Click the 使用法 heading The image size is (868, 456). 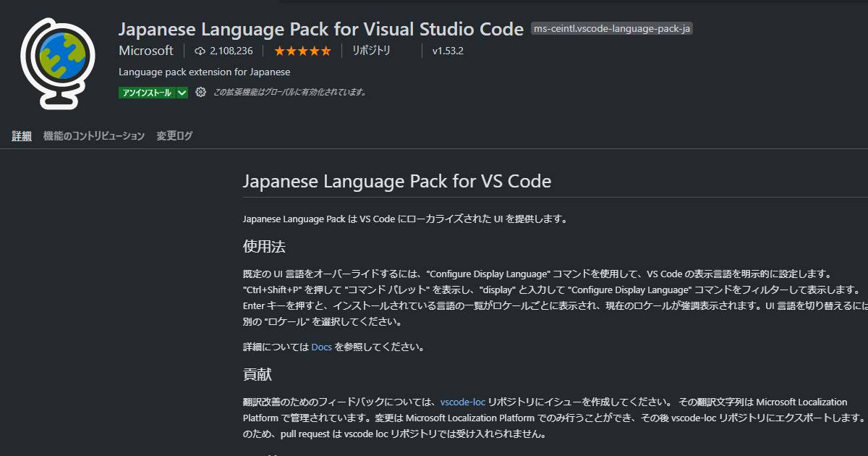[264, 246]
